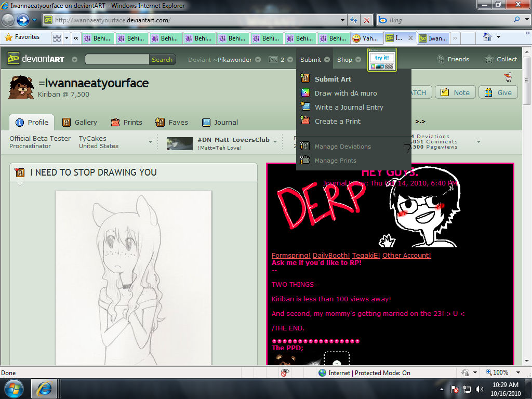The width and height of the screenshot is (532, 399).
Task: Switch to the Gallery tab
Action: coord(79,122)
